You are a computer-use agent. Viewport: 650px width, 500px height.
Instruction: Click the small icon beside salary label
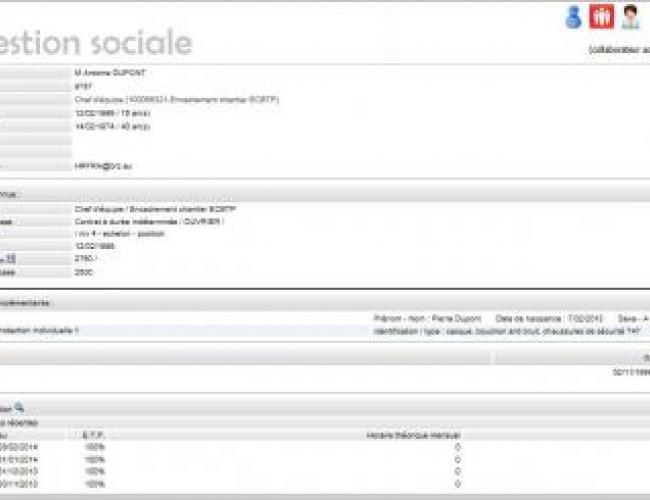click(11, 259)
